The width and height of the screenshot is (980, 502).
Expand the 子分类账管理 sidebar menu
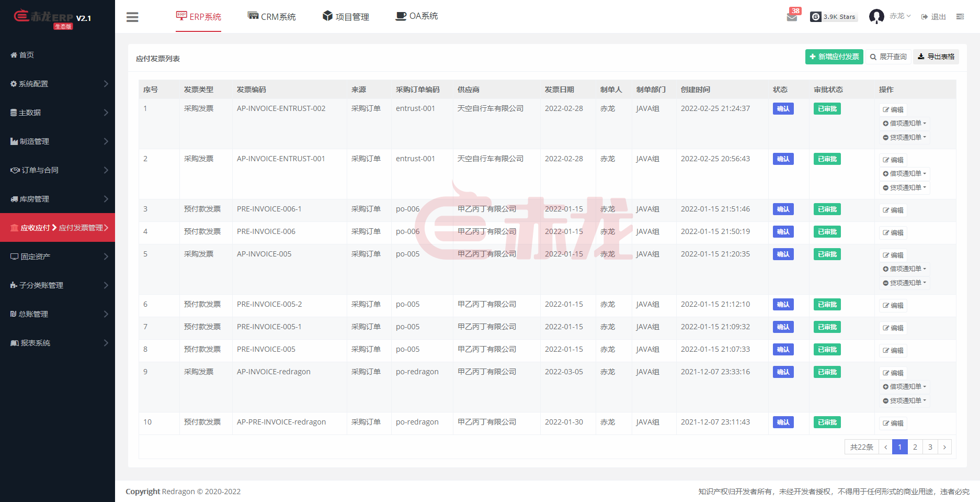58,285
